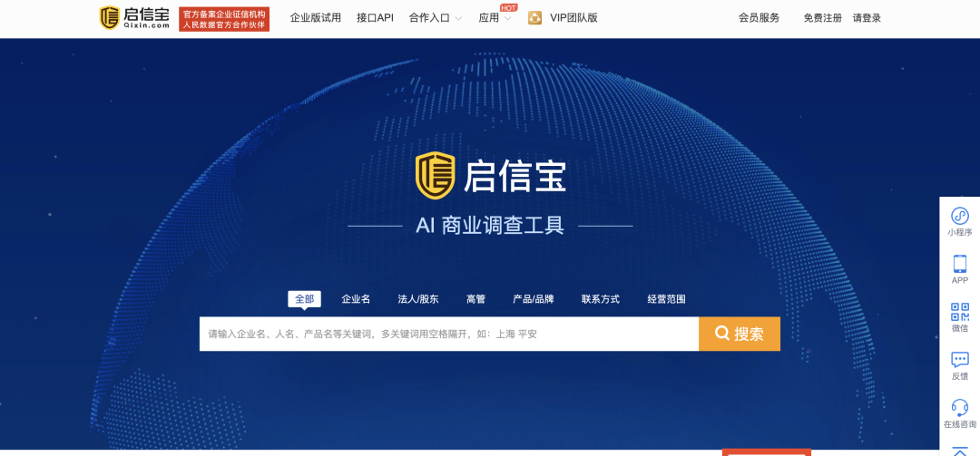Select the 经营范围 search tab

coord(666,299)
